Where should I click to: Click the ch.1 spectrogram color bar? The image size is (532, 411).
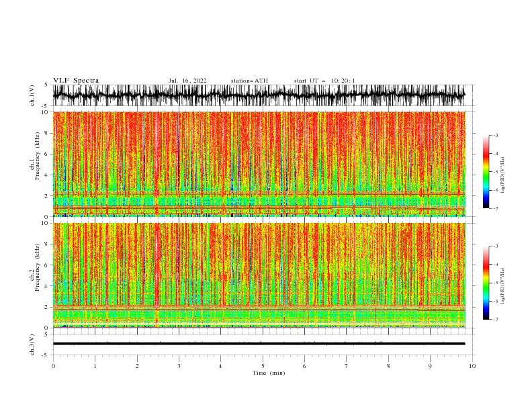pos(486,172)
